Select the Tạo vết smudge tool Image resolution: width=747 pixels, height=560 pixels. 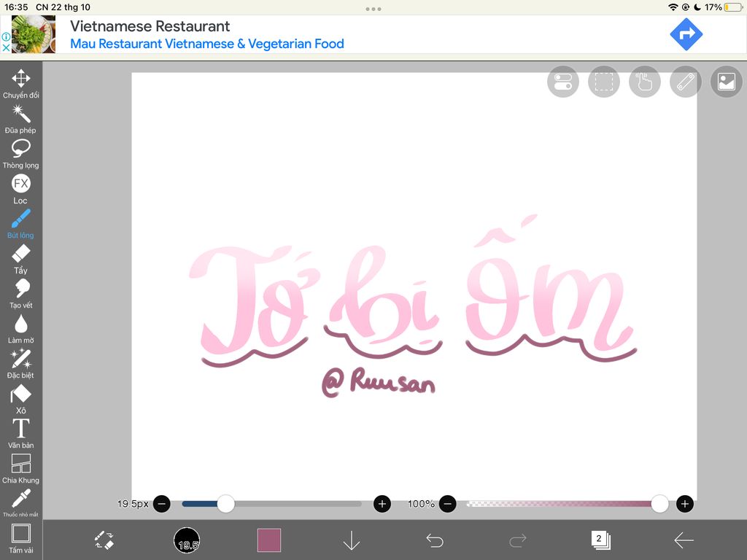21,294
